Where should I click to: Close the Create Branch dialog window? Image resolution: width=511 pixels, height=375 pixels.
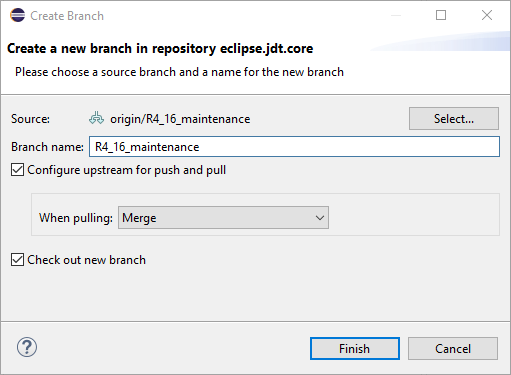[487, 15]
